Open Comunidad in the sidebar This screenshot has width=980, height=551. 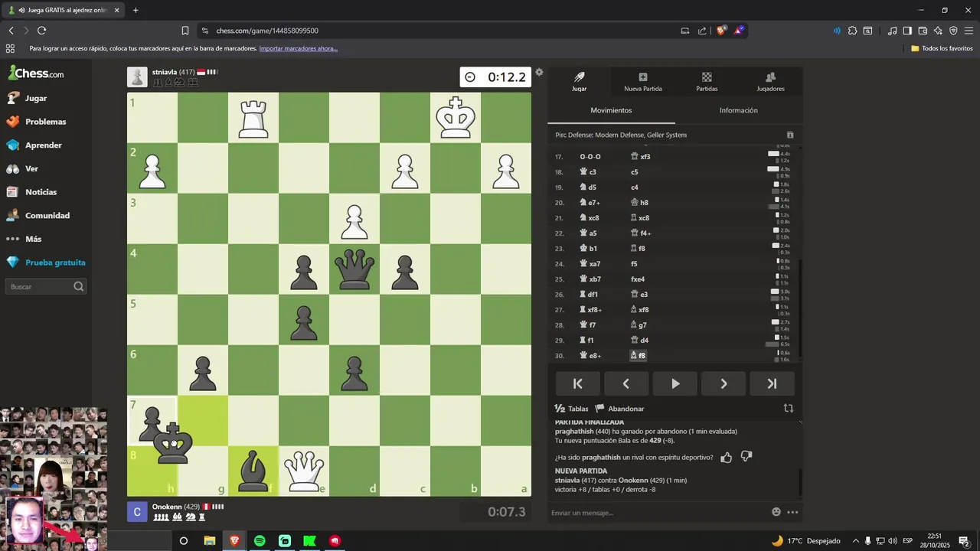[38, 216]
